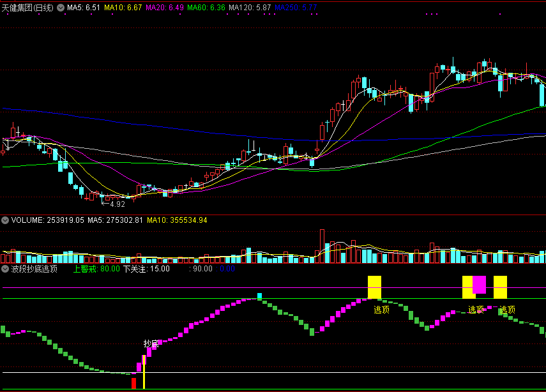Screen dimensions: 546x392
Task: Click the tallest red volume bar
Action: click(322, 246)
